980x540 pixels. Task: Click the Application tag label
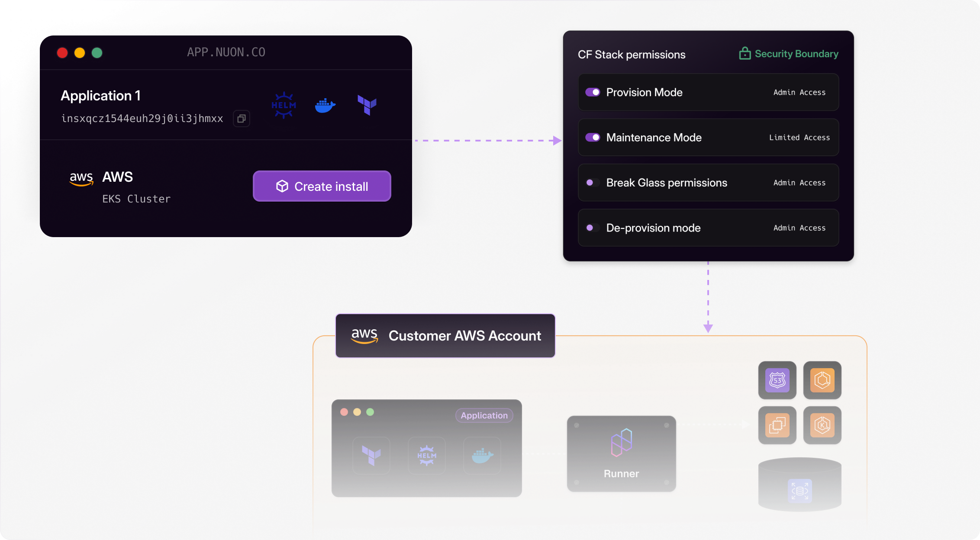pos(484,415)
